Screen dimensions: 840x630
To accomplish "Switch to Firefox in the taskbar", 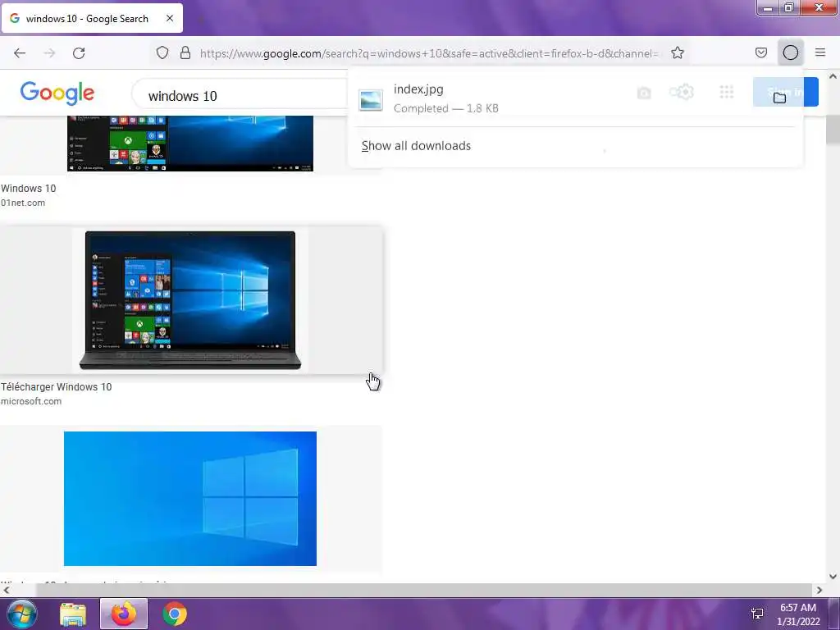I will [x=124, y=614].
